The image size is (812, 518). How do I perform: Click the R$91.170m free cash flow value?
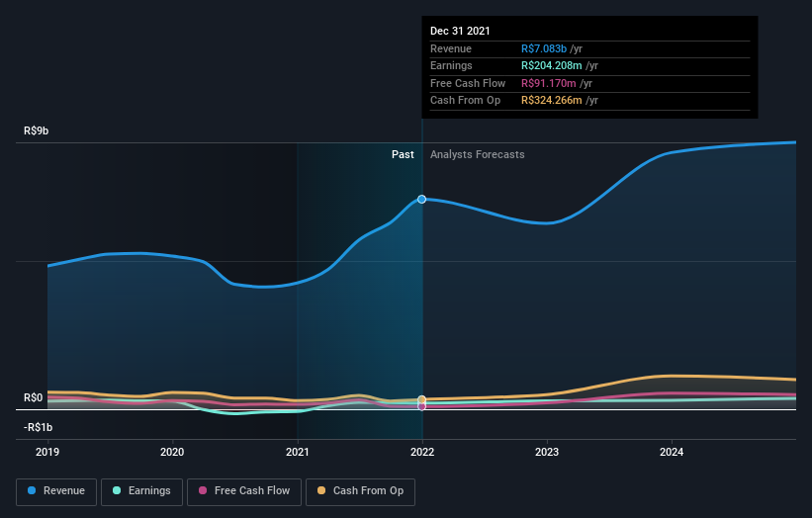point(548,83)
